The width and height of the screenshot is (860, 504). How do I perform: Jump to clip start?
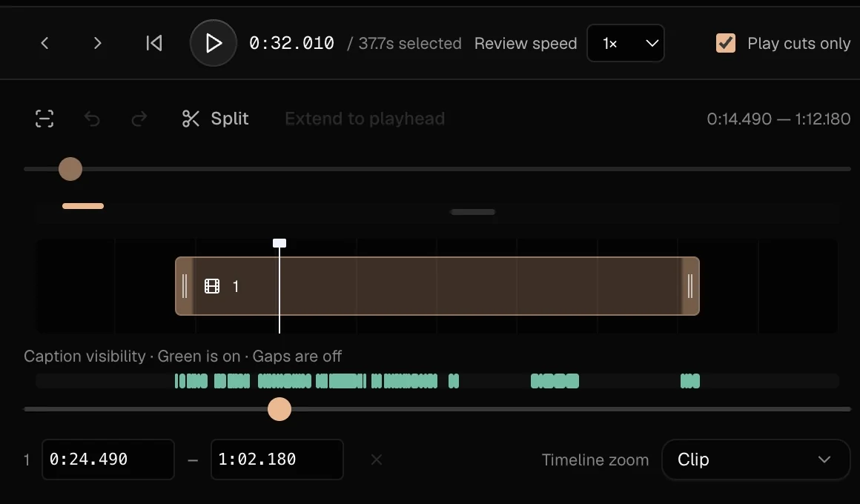[x=154, y=43]
